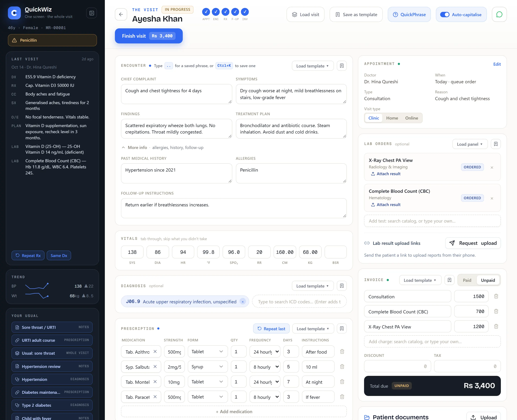Click the Invoice bookmark save icon
This screenshot has height=420, width=517.
449,280
